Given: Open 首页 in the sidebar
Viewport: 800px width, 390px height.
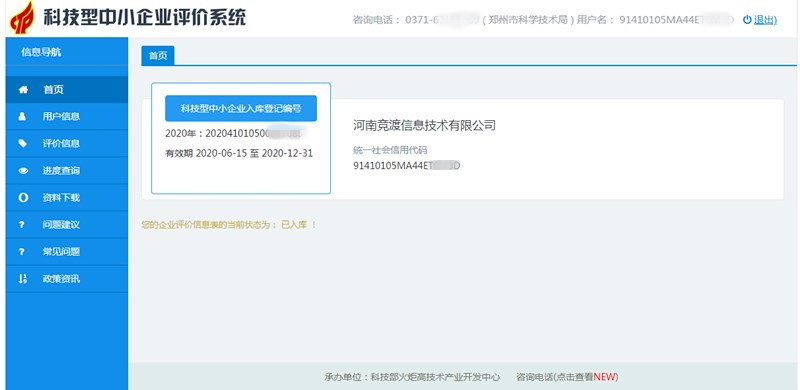Looking at the screenshot, I should pos(67,90).
